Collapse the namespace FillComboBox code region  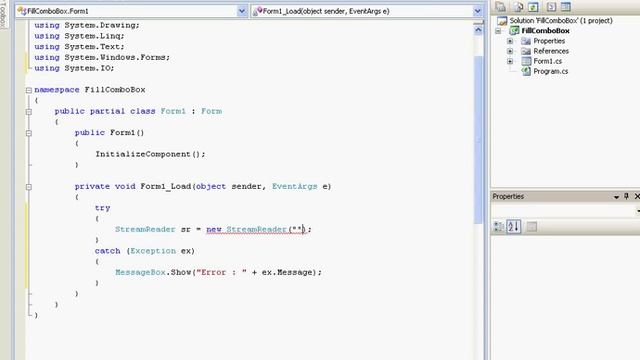pyautogui.click(x=29, y=90)
